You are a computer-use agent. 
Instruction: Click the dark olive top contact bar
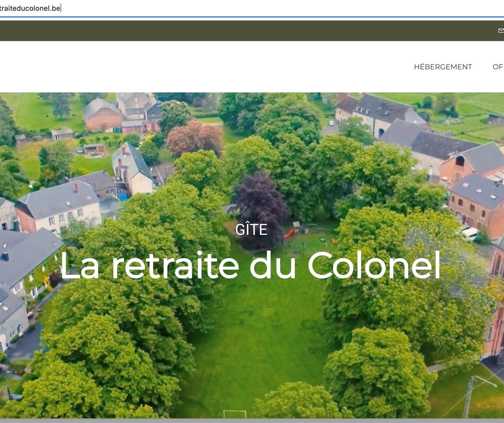click(x=235, y=31)
